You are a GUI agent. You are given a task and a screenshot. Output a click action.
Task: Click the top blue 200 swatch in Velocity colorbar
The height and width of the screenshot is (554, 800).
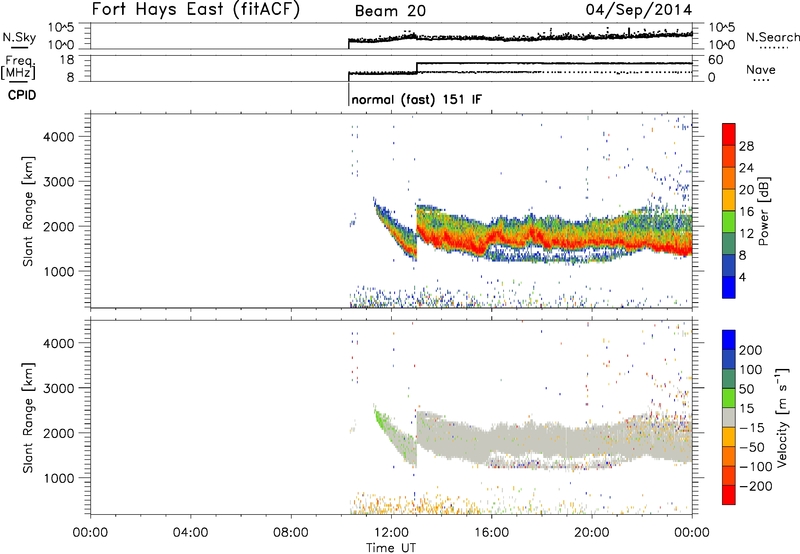point(729,340)
